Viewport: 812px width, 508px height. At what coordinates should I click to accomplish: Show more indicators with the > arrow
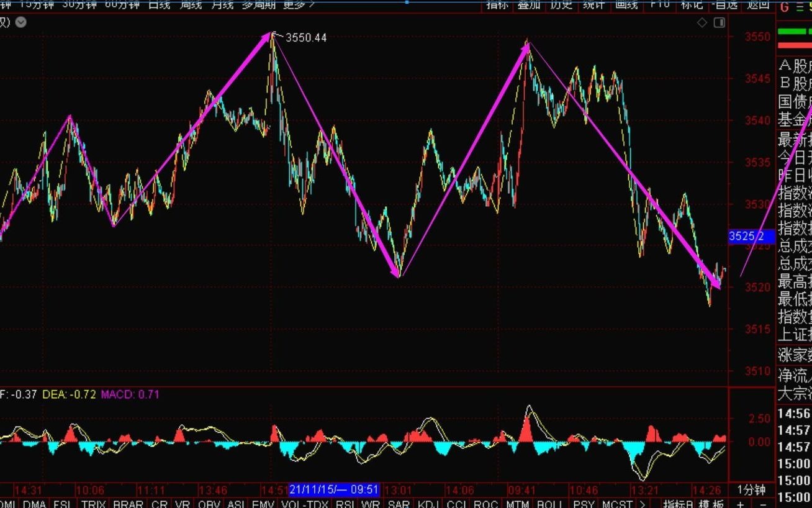(641, 504)
